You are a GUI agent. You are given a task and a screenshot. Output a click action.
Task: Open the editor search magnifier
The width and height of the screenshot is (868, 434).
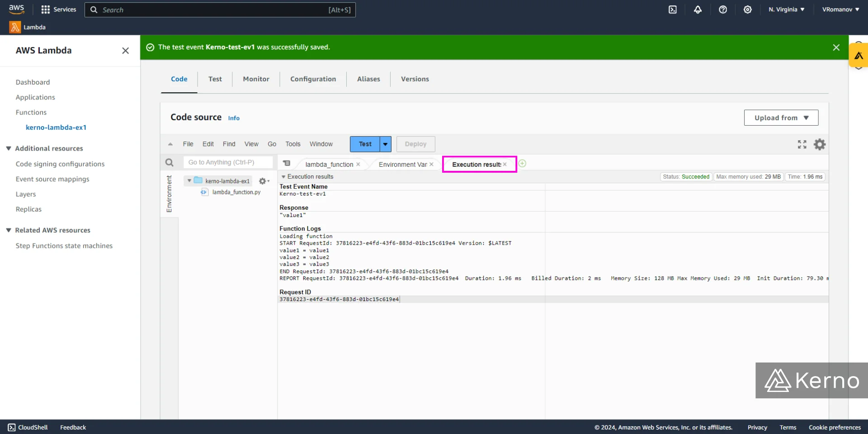point(170,162)
